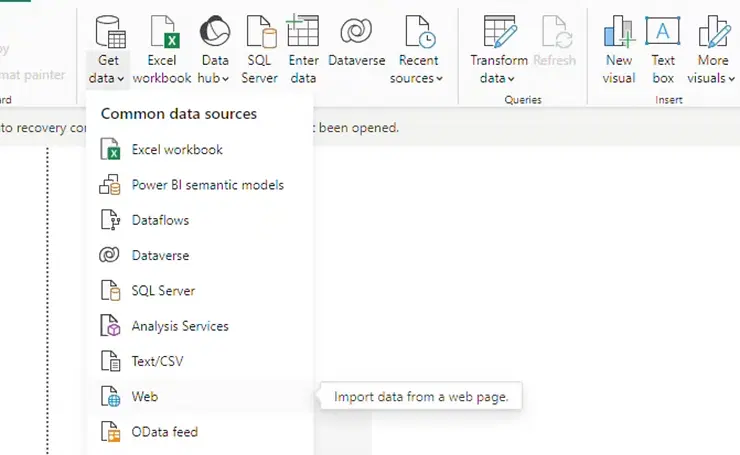Pick Text/CSV from the data sources

pyautogui.click(x=157, y=361)
